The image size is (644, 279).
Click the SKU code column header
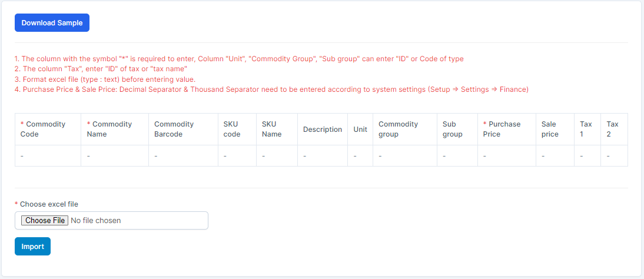click(232, 129)
